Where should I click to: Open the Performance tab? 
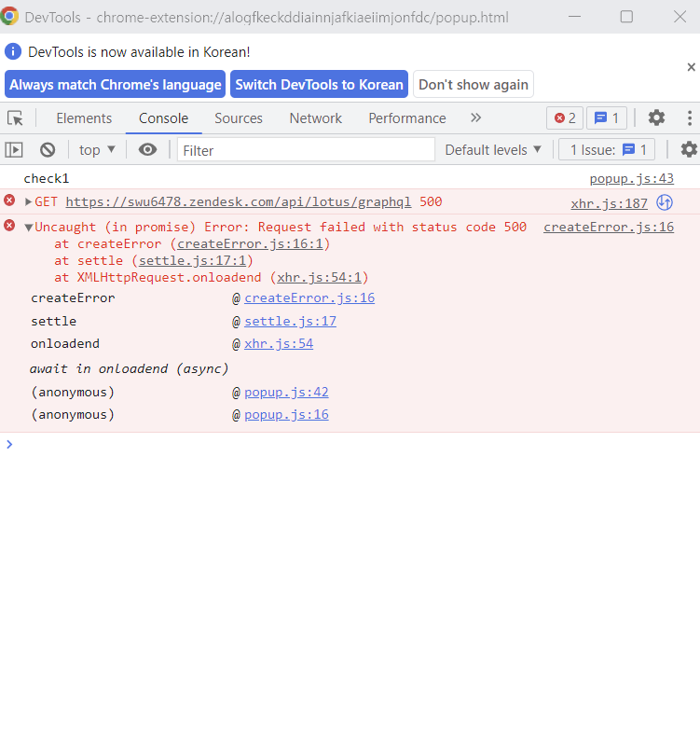point(407,118)
